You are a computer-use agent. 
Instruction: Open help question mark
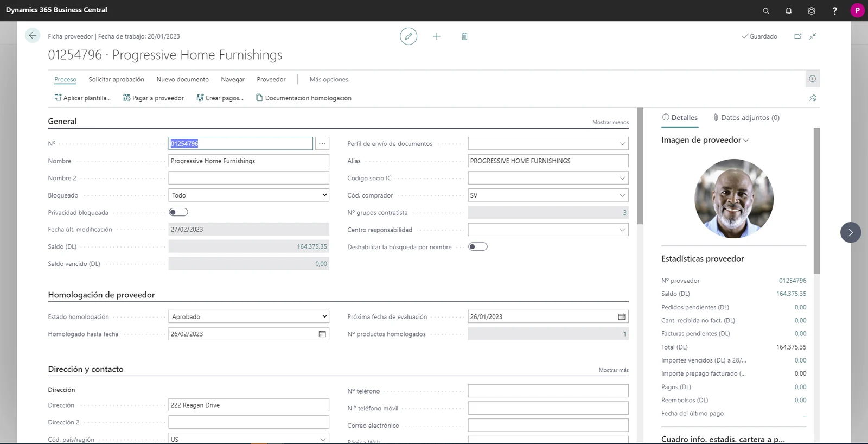pyautogui.click(x=834, y=11)
